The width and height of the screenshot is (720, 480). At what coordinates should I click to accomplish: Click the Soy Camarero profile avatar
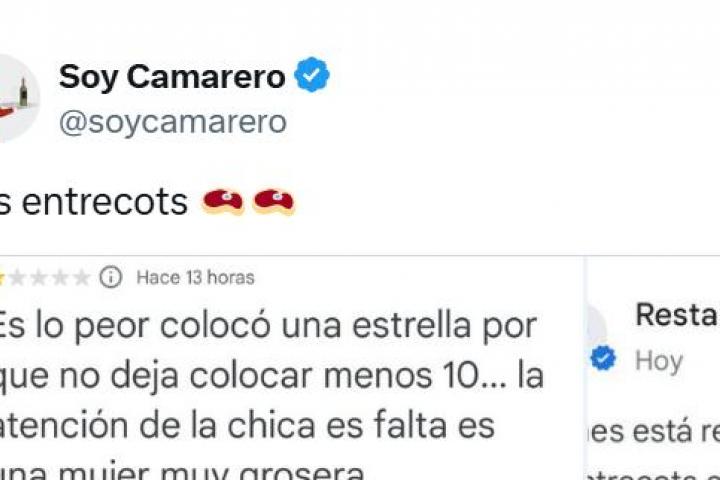pyautogui.click(x=18, y=97)
